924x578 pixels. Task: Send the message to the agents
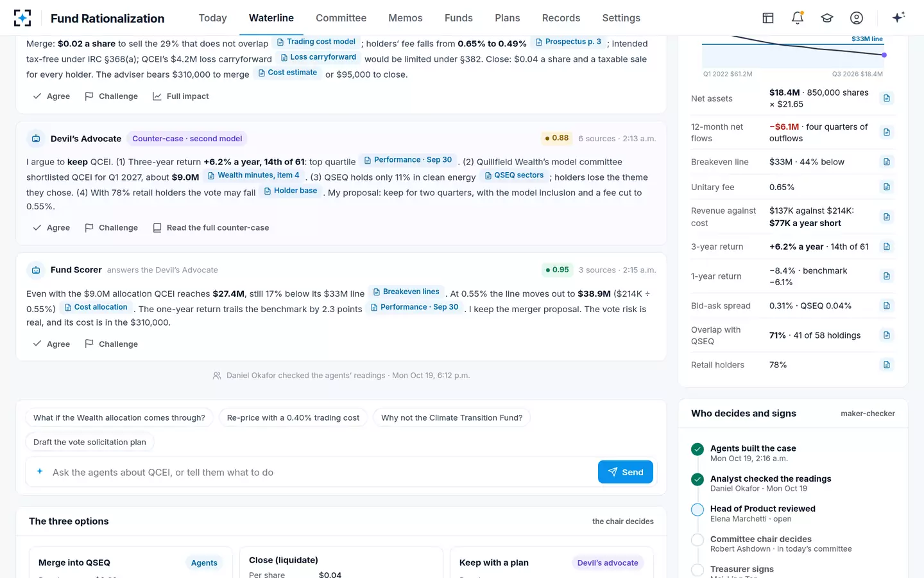click(626, 472)
